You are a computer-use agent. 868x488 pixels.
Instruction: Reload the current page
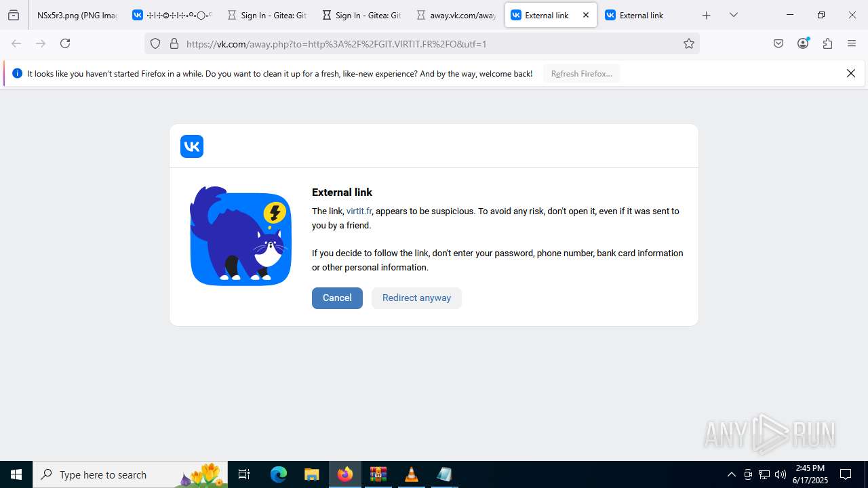point(65,43)
